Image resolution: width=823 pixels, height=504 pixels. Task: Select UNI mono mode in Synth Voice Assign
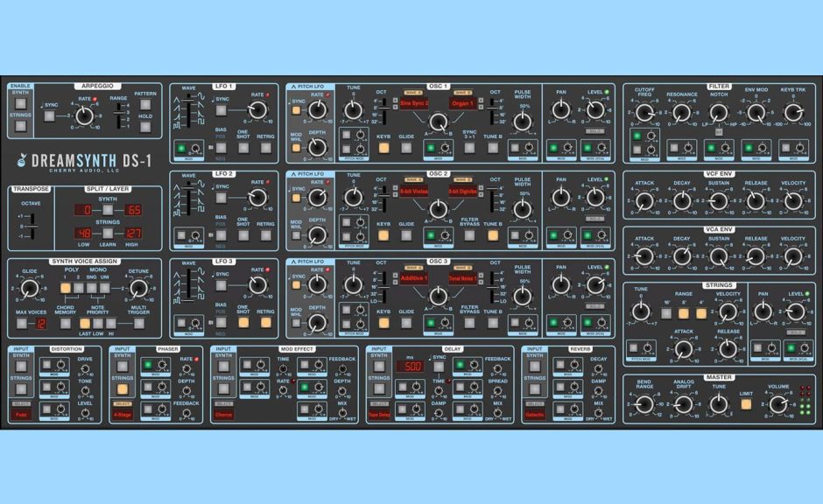point(104,287)
